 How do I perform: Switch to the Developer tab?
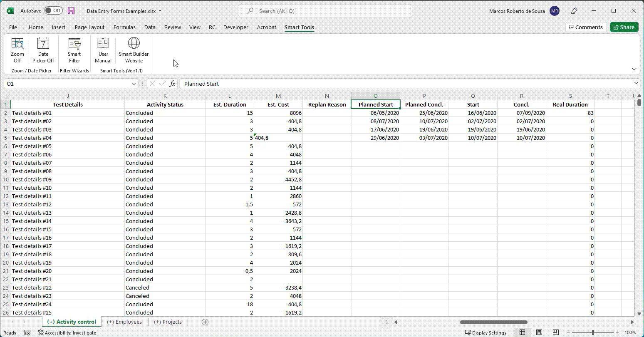(235, 27)
